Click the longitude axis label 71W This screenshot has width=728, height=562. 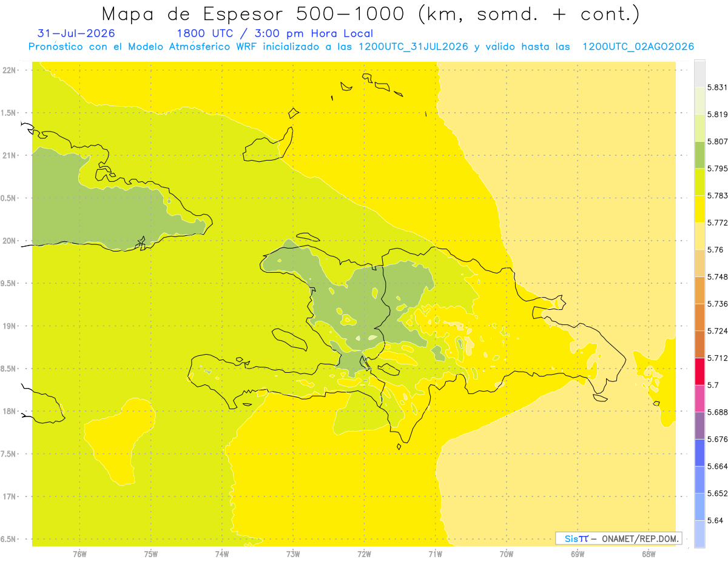tap(435, 554)
